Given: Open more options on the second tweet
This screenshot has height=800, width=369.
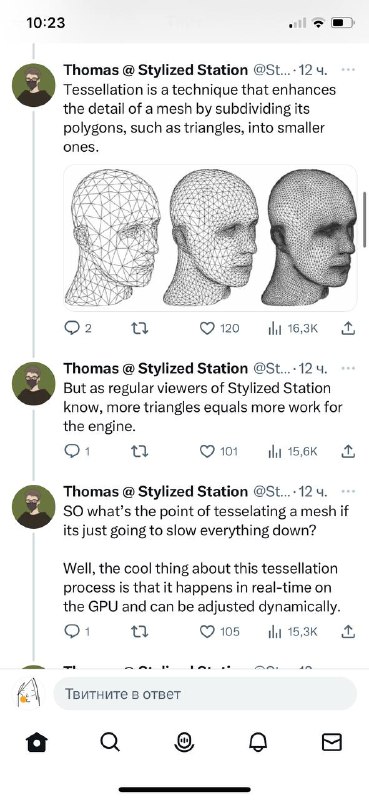Looking at the screenshot, I should tap(348, 368).
